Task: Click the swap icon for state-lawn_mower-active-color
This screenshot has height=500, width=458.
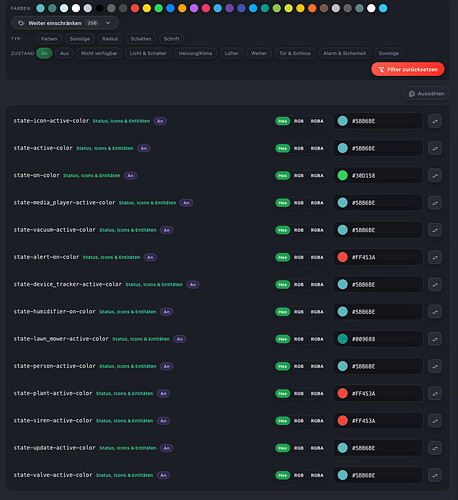Action: 435,339
